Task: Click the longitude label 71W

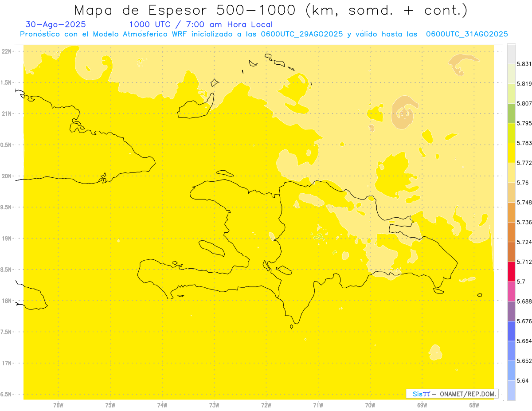Action: point(318,405)
